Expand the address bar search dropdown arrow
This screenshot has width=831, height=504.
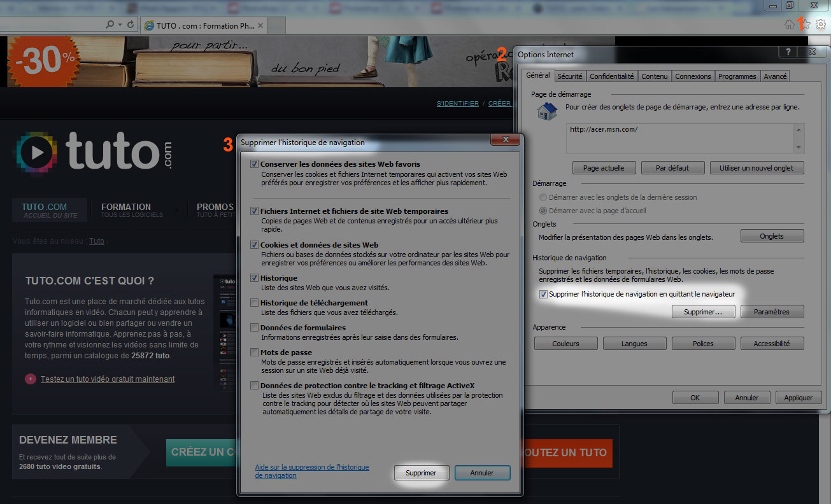(120, 25)
